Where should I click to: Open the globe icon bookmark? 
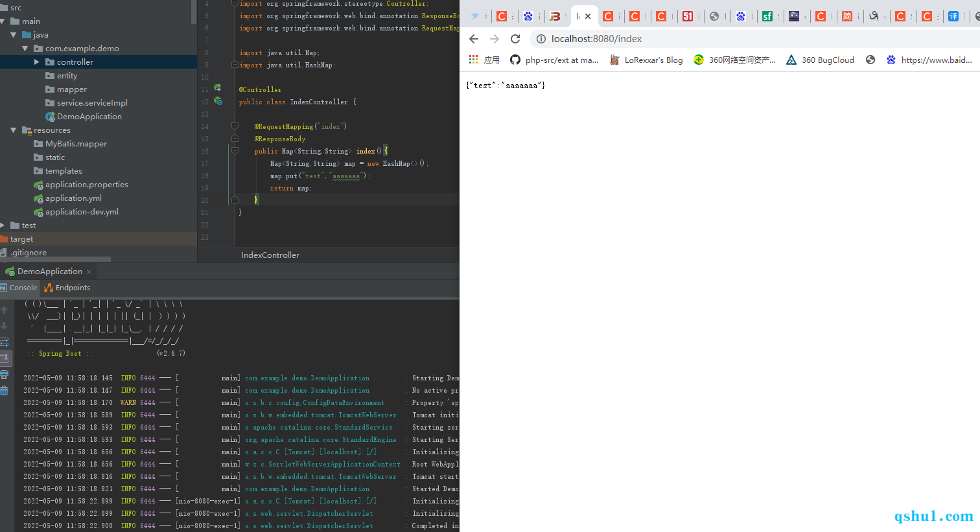870,60
